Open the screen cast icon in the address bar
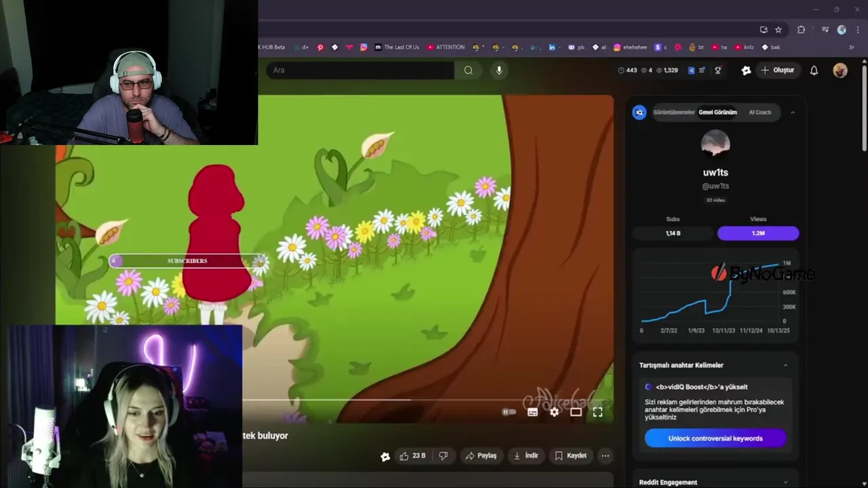The width and height of the screenshot is (868, 488). coord(764,30)
